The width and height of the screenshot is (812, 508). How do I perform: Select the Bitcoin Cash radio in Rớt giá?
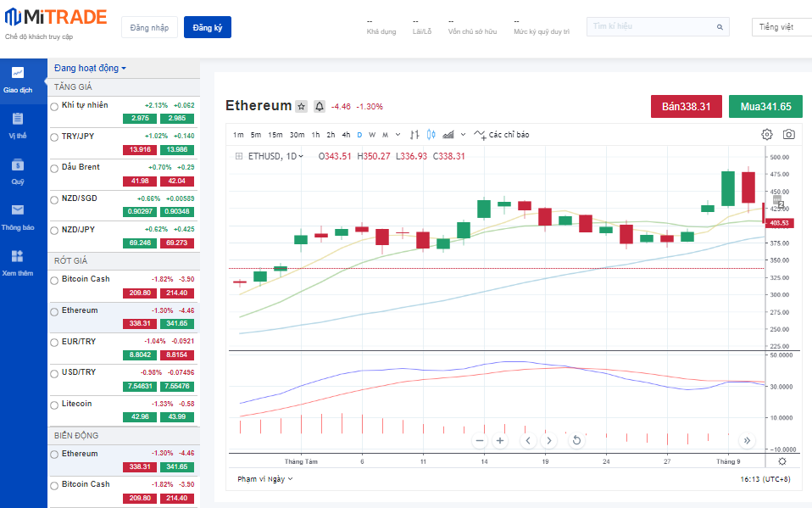click(x=54, y=280)
